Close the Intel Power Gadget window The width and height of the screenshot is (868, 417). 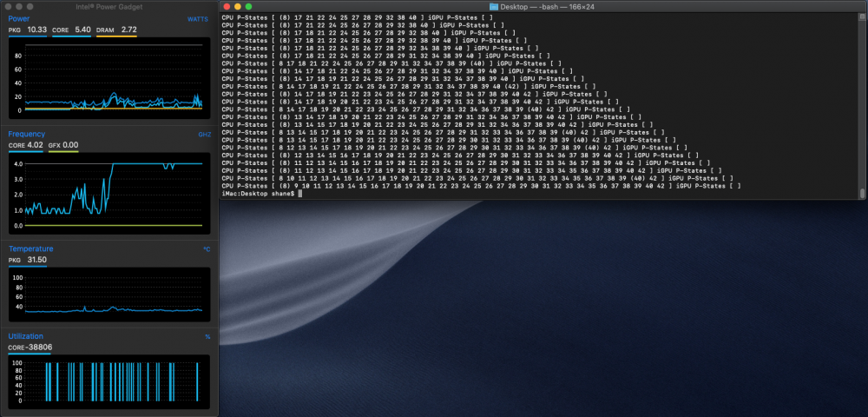(x=8, y=7)
